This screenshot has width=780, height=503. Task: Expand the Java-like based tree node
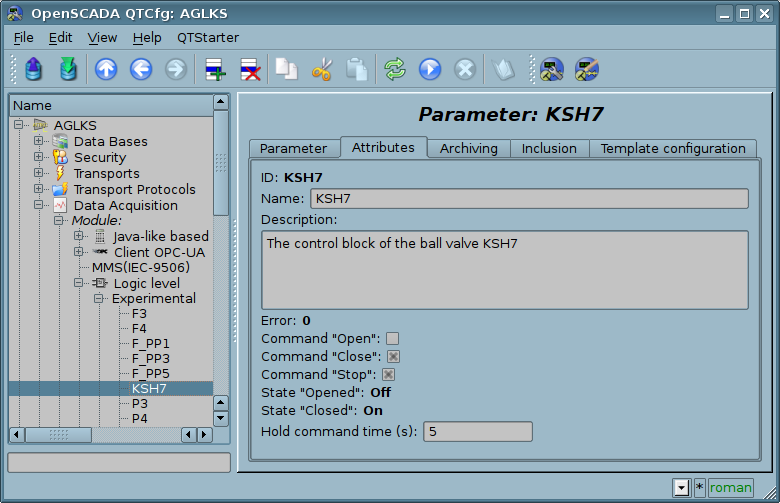click(x=79, y=237)
